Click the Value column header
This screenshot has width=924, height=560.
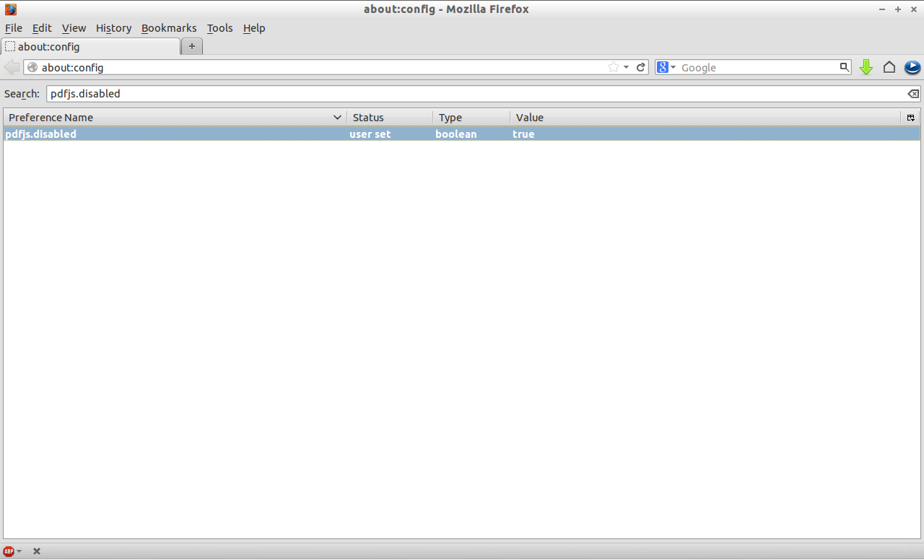705,118
